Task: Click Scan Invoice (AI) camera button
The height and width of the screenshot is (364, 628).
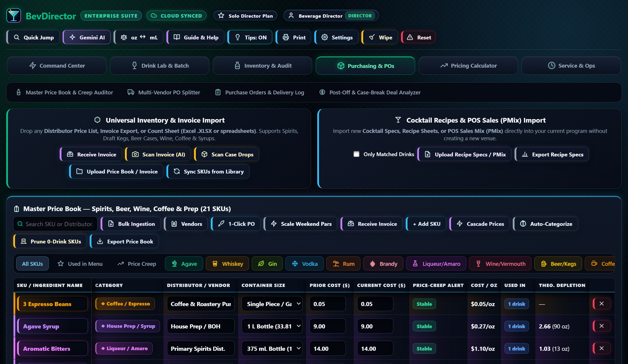Action: (158, 154)
